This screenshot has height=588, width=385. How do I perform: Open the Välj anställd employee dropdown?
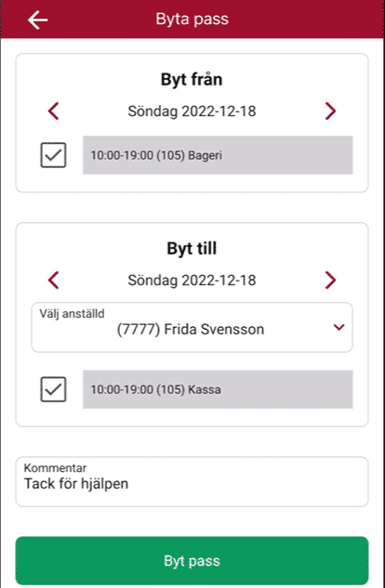pos(192,327)
